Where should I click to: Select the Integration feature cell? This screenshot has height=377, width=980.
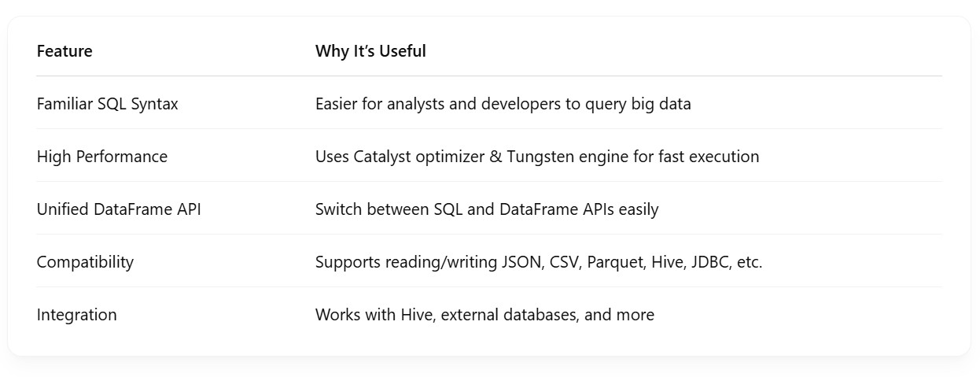click(x=76, y=315)
